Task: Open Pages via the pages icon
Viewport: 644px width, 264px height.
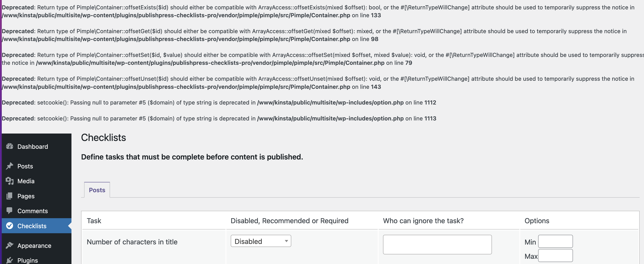Action: (x=10, y=196)
